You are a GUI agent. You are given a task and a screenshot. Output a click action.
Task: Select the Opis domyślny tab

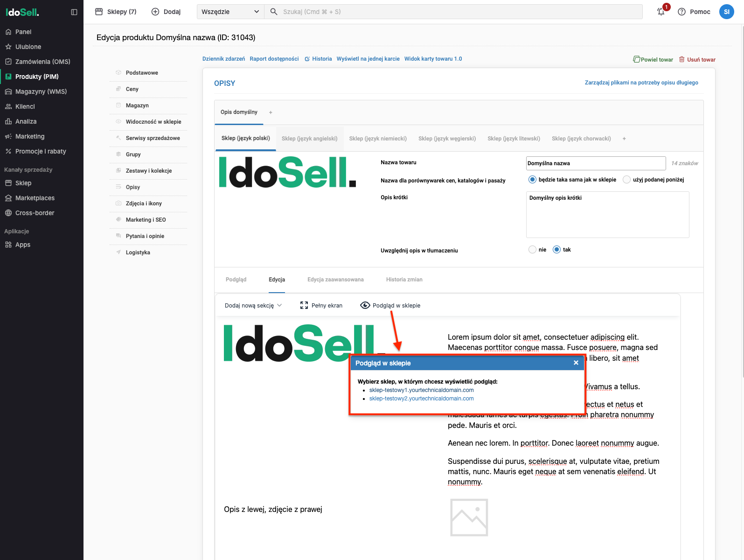click(x=239, y=112)
